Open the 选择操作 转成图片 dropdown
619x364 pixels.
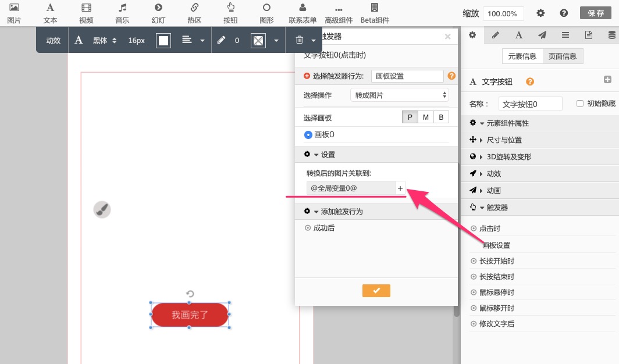[x=399, y=95]
